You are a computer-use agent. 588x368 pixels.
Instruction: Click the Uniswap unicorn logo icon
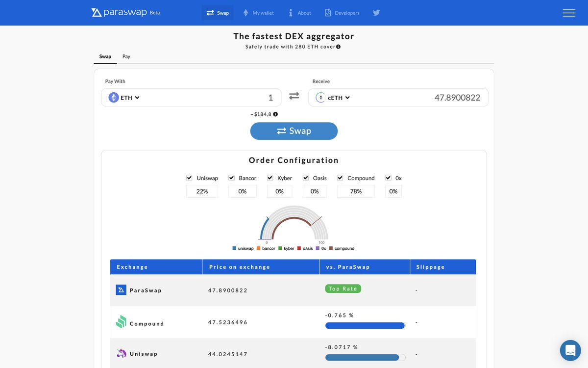pos(121,353)
